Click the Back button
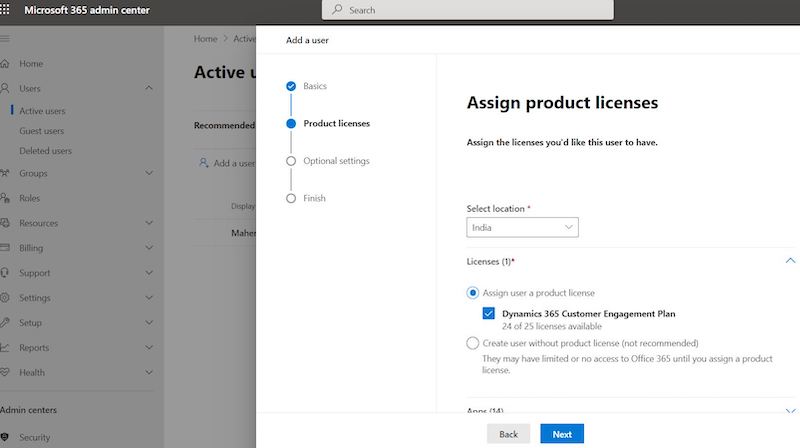Viewport: 800px width, 448px height. (508, 434)
